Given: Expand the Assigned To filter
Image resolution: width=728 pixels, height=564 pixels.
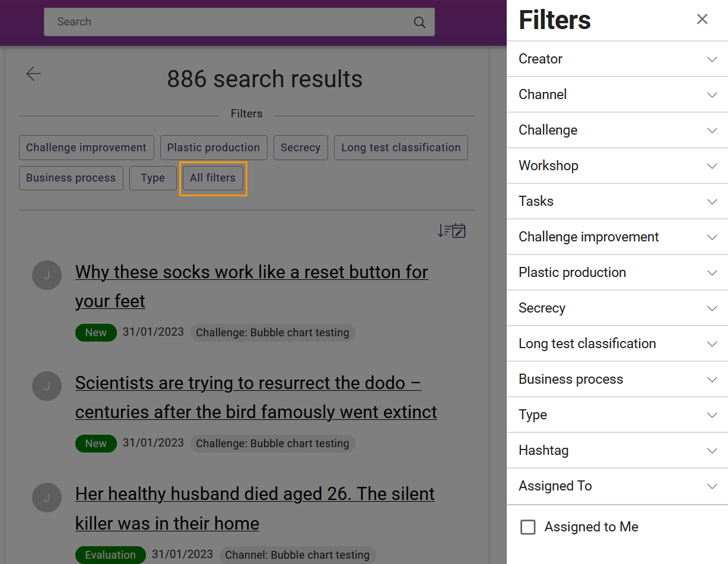Looking at the screenshot, I should (617, 486).
